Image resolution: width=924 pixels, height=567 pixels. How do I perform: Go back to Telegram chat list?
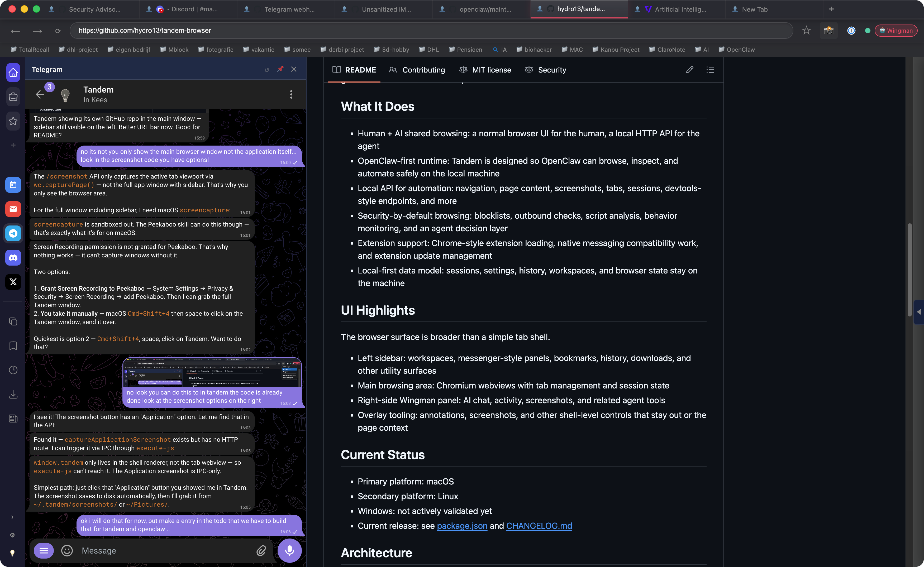[x=40, y=94]
